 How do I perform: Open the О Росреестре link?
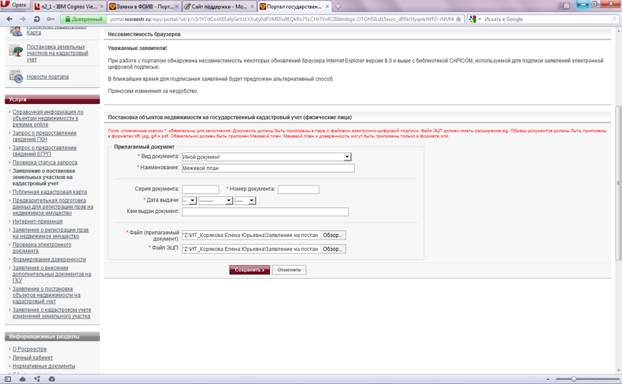click(x=29, y=349)
